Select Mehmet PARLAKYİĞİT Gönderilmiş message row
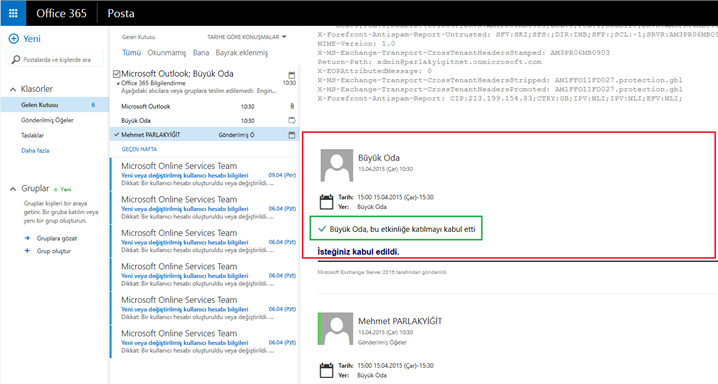718x384 pixels. point(205,135)
